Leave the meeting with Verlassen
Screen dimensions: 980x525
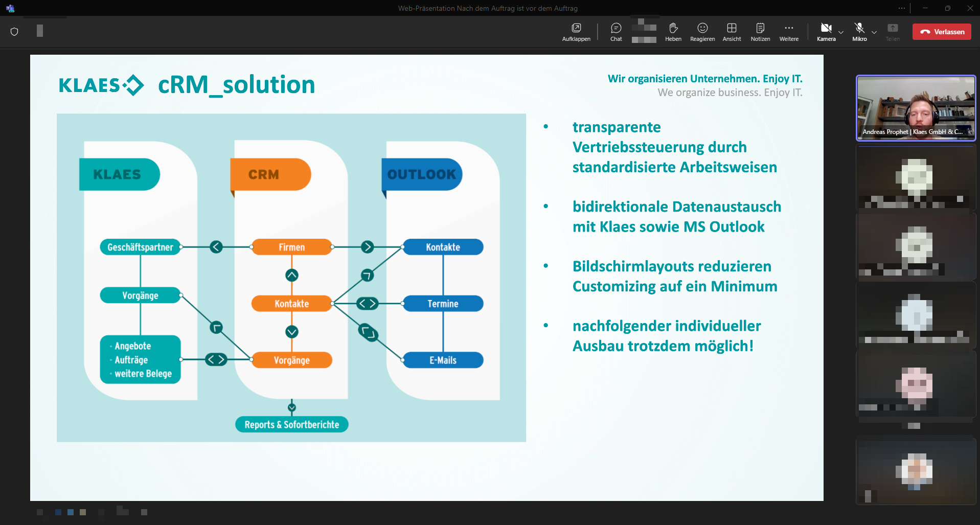pos(942,32)
